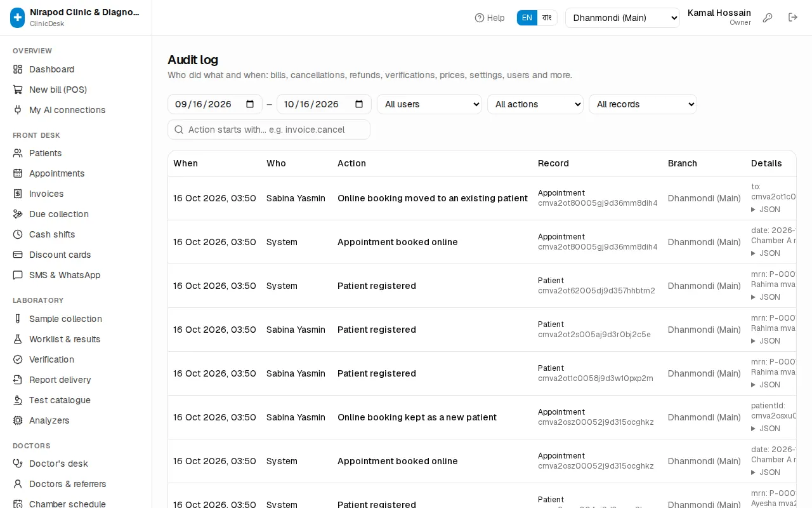Click the sign-out arrow icon
Image resolution: width=812 pixels, height=508 pixels.
click(x=793, y=18)
